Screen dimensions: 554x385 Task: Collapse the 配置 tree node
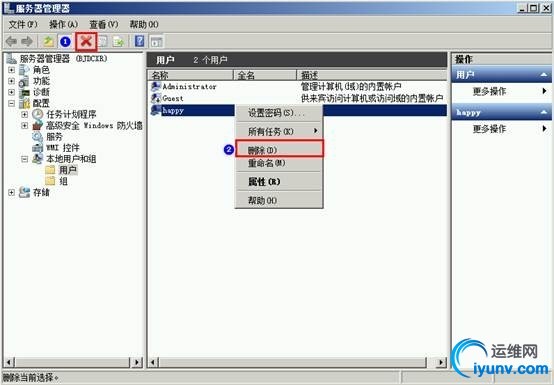(11, 103)
